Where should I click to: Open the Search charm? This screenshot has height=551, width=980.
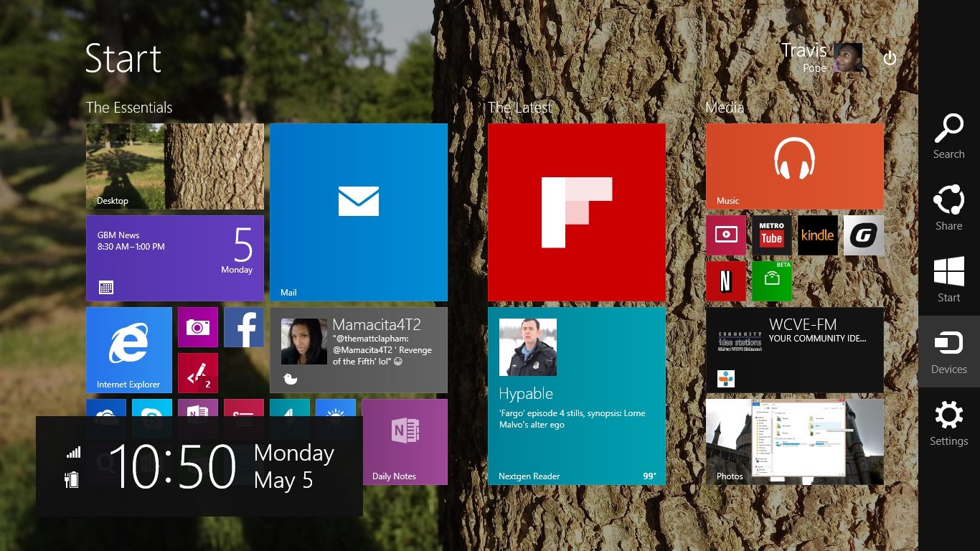point(948,136)
